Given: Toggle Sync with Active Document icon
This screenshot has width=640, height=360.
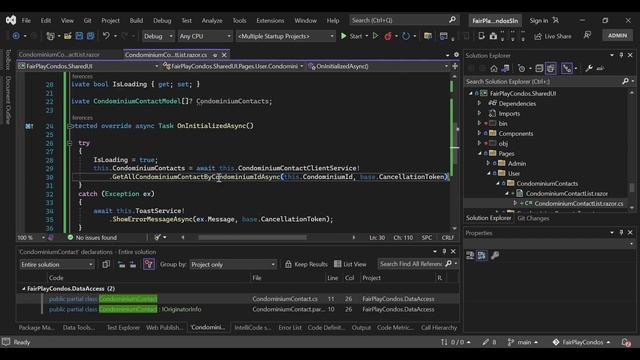Looking at the screenshot, I should 567,69.
